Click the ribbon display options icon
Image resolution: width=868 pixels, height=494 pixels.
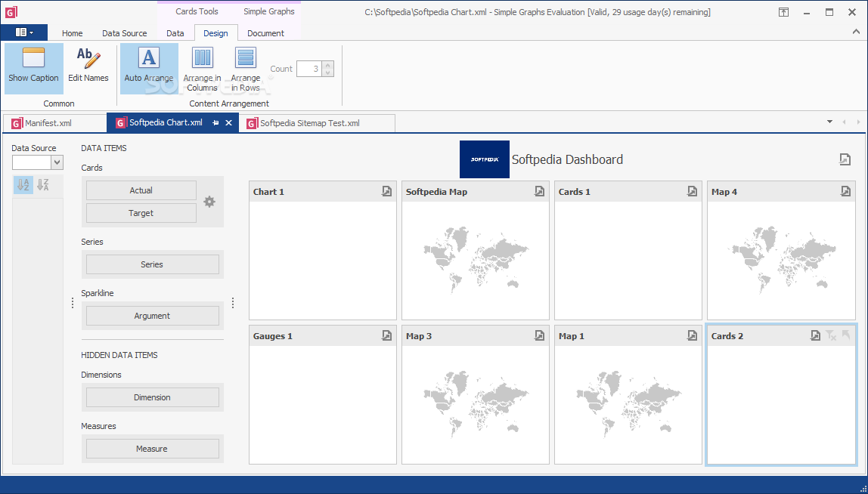point(784,12)
